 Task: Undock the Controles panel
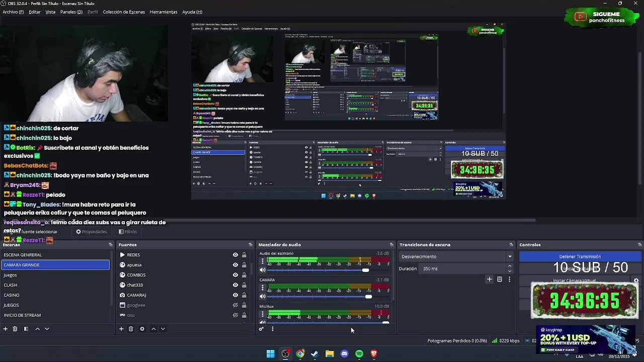click(639, 245)
